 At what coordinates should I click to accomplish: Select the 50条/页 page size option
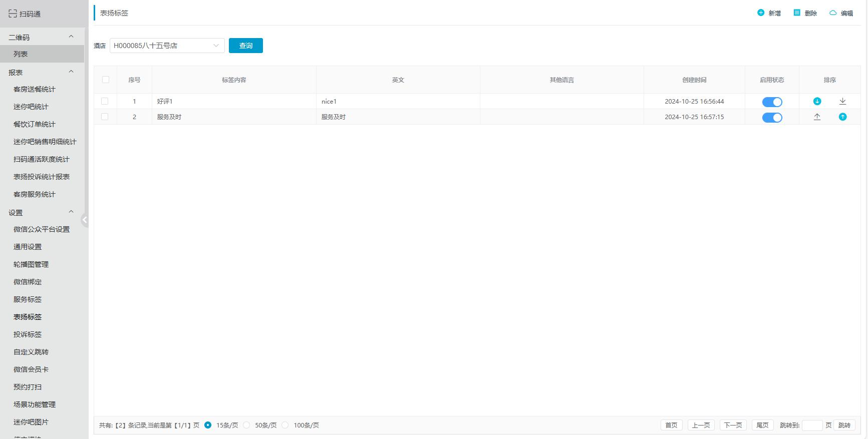pyautogui.click(x=246, y=425)
